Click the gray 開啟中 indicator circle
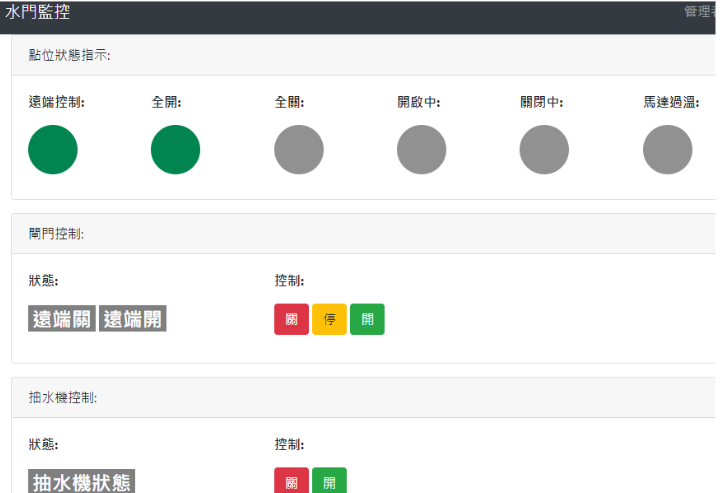Viewport: 722px width, 493px height. click(421, 150)
